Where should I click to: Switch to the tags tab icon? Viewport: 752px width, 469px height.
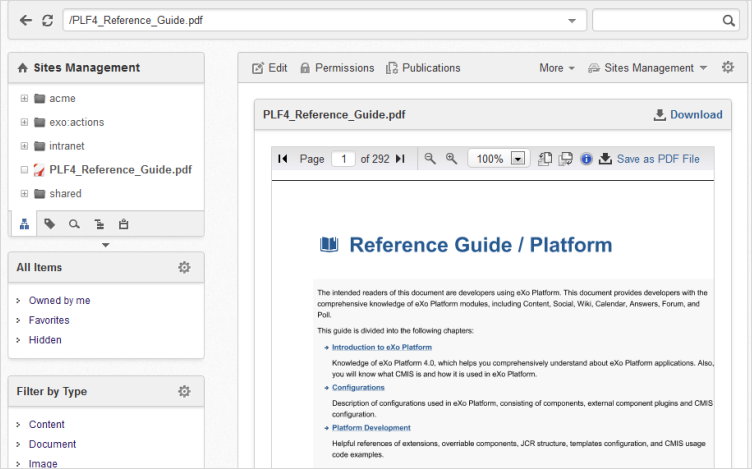[x=49, y=224]
